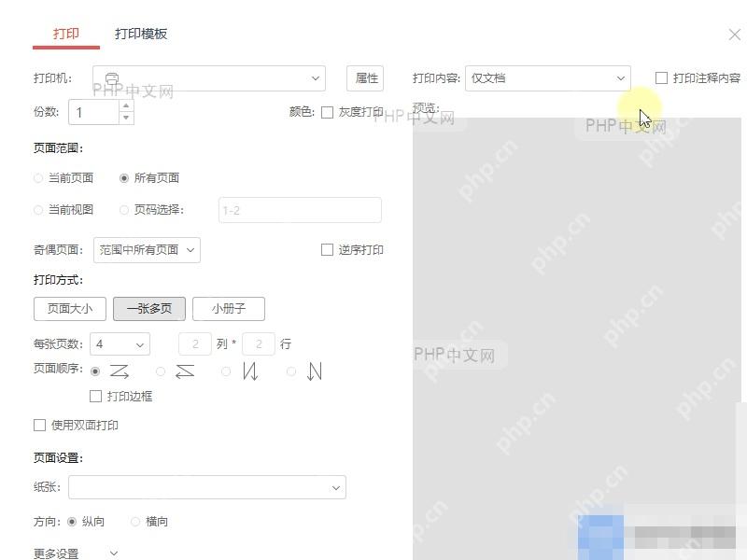Screen dimensions: 747x560
Task: Expand the 更多设置 section
Action: click(x=114, y=553)
